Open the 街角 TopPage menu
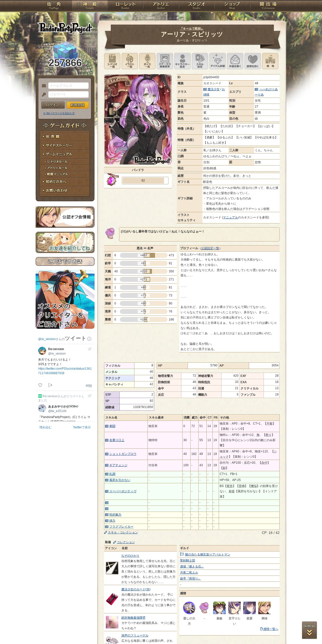Viewport: 322px width, 644px height. coord(54,6)
